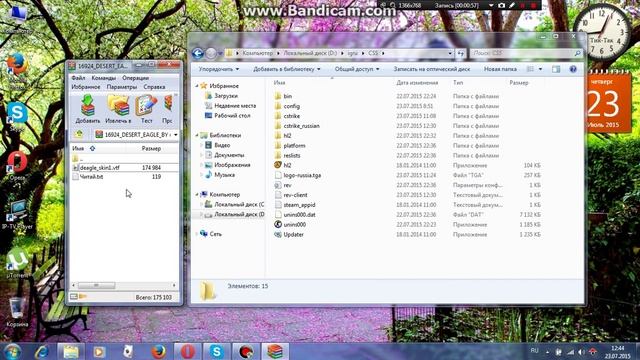The height and width of the screenshot is (360, 640).
Task: Open the Избранное menu in WinRAR
Action: click(x=86, y=87)
